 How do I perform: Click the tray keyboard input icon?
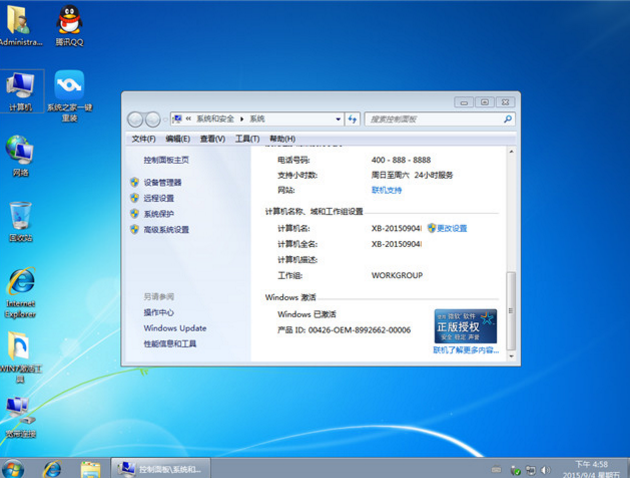496,470
